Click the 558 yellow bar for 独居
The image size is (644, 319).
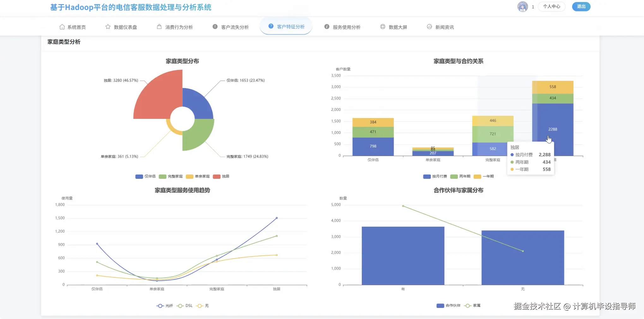pyautogui.click(x=553, y=87)
